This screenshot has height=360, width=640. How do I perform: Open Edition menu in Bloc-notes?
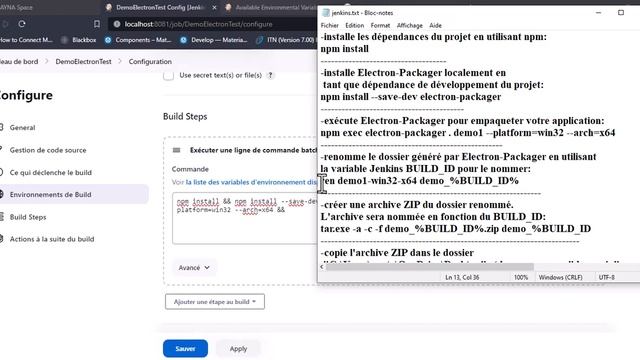coord(354,25)
